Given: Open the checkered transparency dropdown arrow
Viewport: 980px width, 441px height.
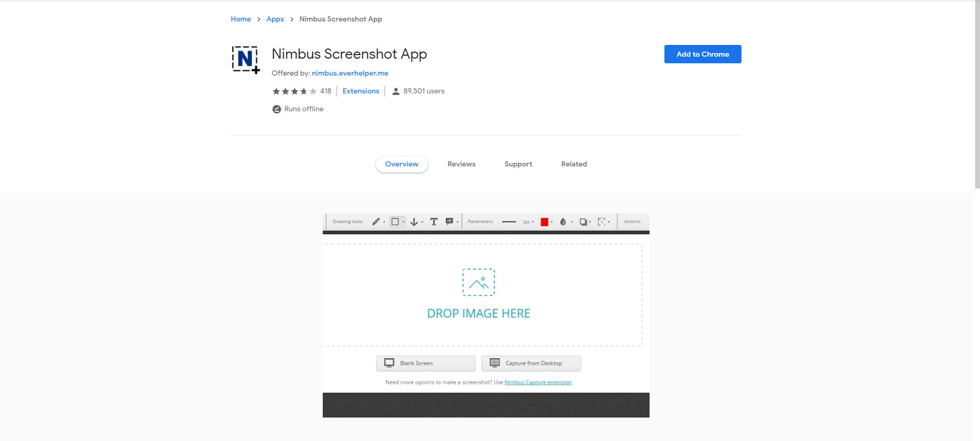Looking at the screenshot, I should (609, 222).
